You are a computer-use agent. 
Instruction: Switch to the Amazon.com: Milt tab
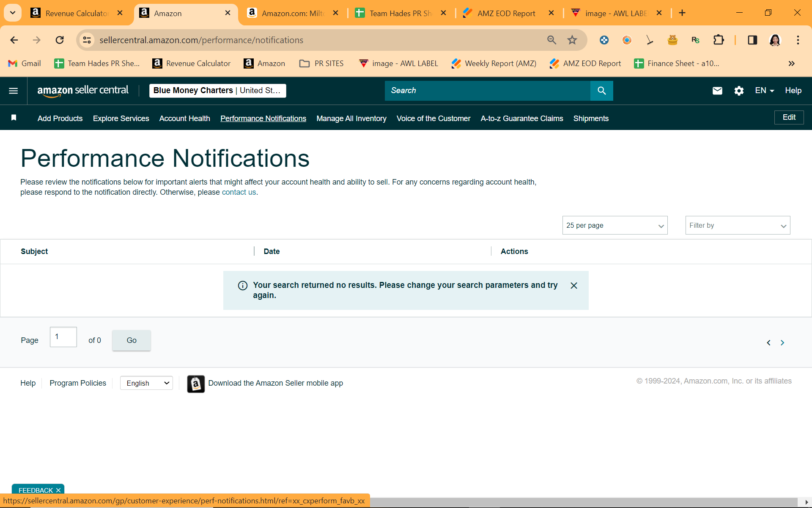(x=293, y=13)
